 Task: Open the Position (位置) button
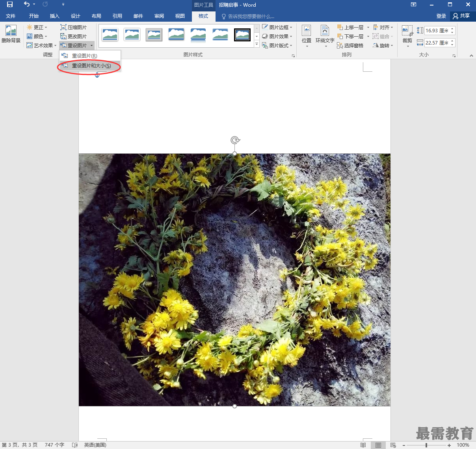click(x=307, y=36)
